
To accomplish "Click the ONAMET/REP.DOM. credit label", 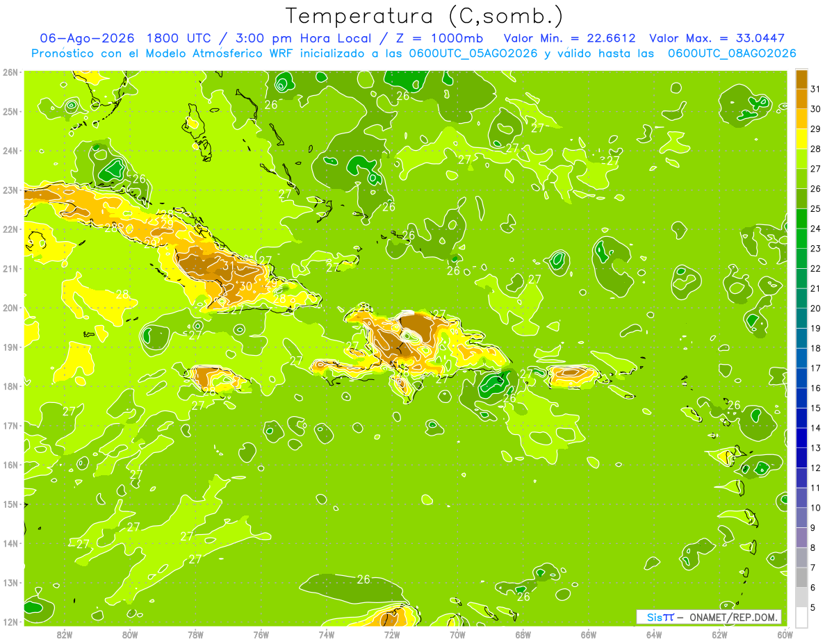I will tap(735, 617).
